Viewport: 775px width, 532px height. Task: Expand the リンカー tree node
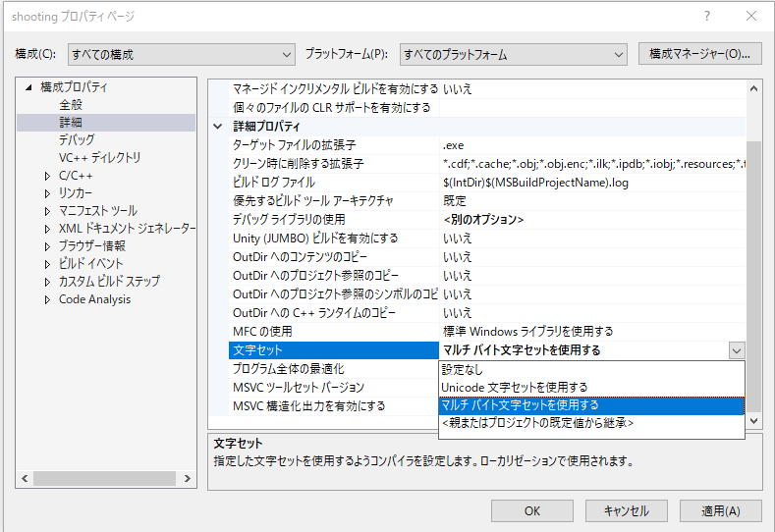(x=47, y=193)
